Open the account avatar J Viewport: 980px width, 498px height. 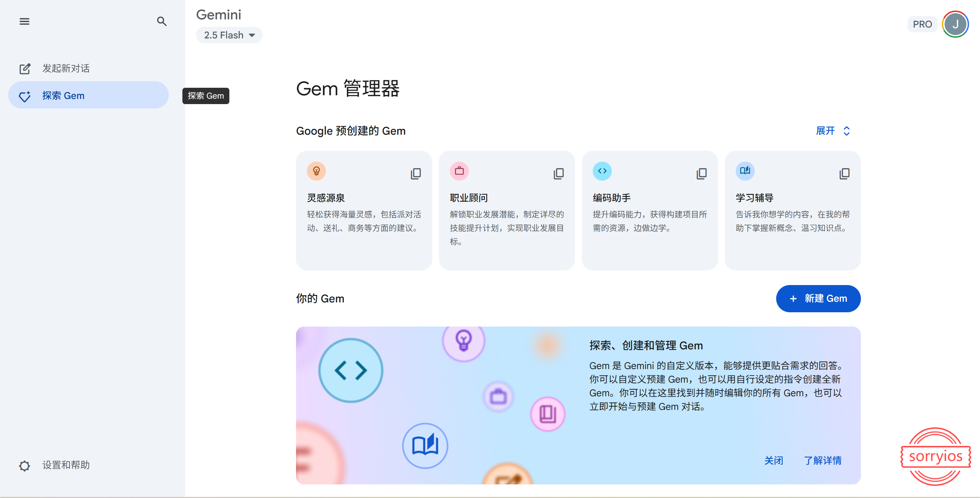(955, 24)
